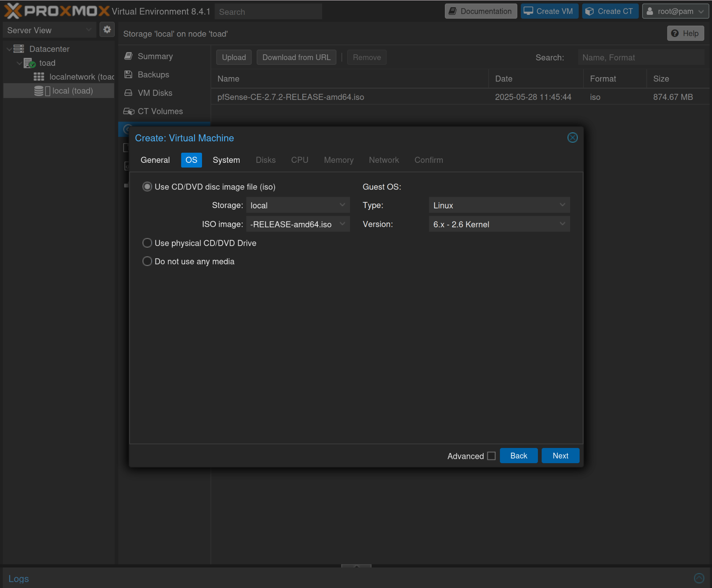Viewport: 712px width, 588px height.
Task: Click the toad node icon
Action: coord(30,63)
